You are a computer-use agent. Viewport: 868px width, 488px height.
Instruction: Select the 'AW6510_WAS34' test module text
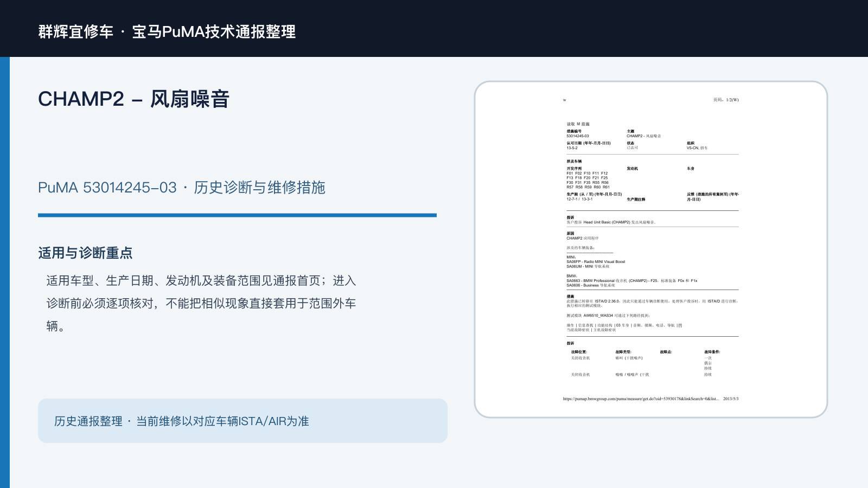pos(598,315)
